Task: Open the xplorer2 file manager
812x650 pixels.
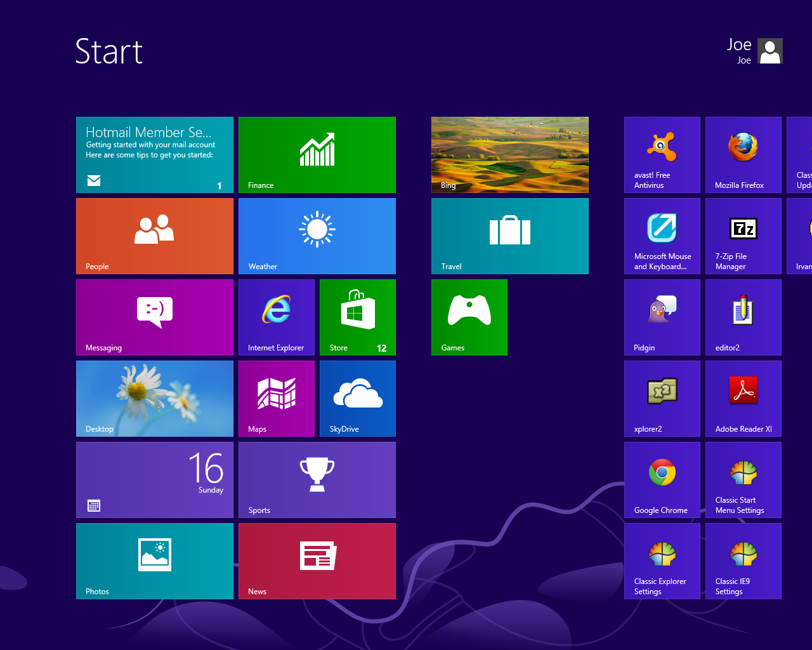Action: click(x=662, y=398)
